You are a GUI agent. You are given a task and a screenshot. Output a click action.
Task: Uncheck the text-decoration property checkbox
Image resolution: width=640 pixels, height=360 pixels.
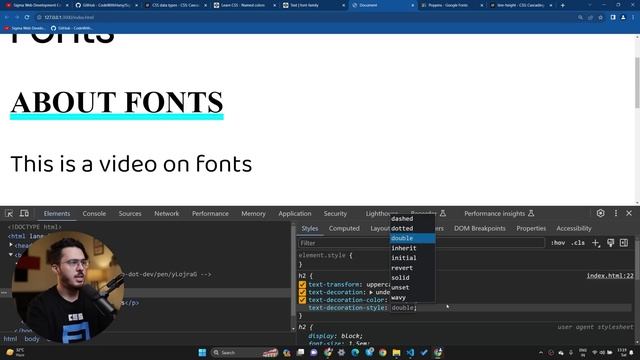pos(302,292)
